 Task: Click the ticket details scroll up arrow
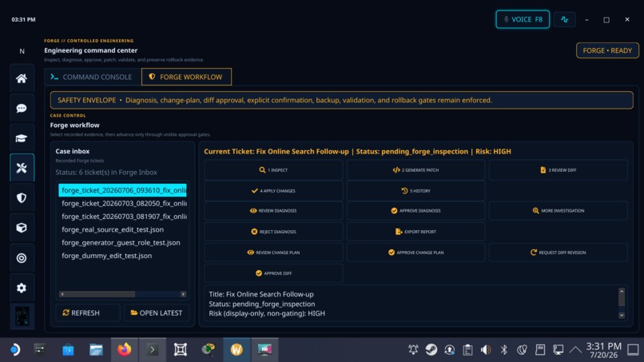click(622, 291)
